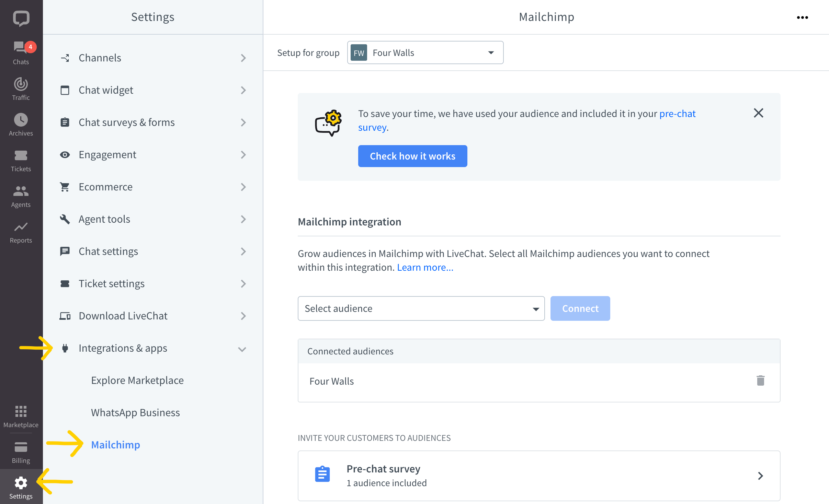829x504 pixels.
Task: Select WhatsApp Business submenu item
Action: (x=135, y=413)
